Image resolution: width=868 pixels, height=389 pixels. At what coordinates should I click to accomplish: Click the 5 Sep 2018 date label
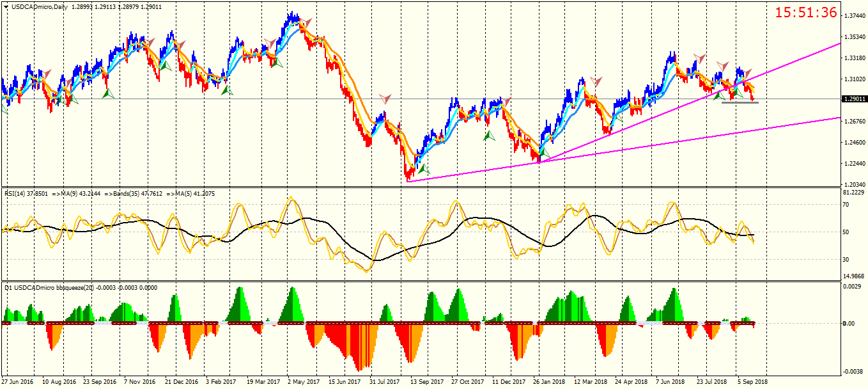(753, 382)
